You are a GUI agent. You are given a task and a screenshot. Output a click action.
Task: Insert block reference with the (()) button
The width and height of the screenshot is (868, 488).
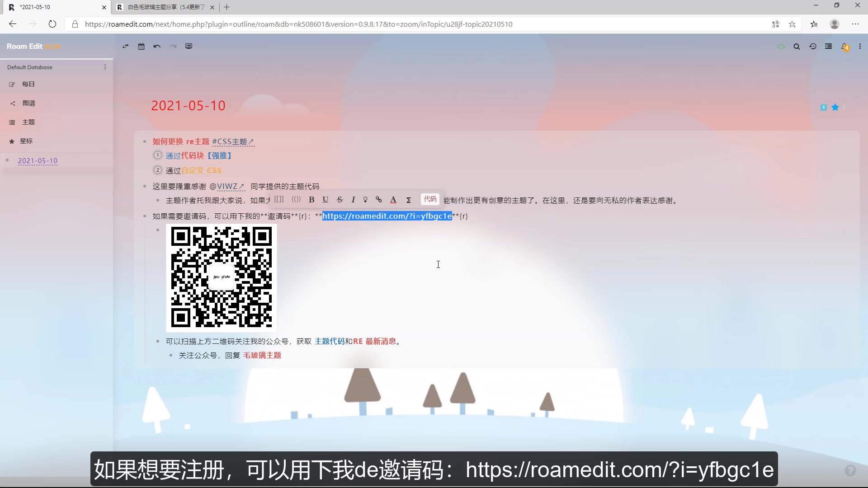click(x=296, y=199)
